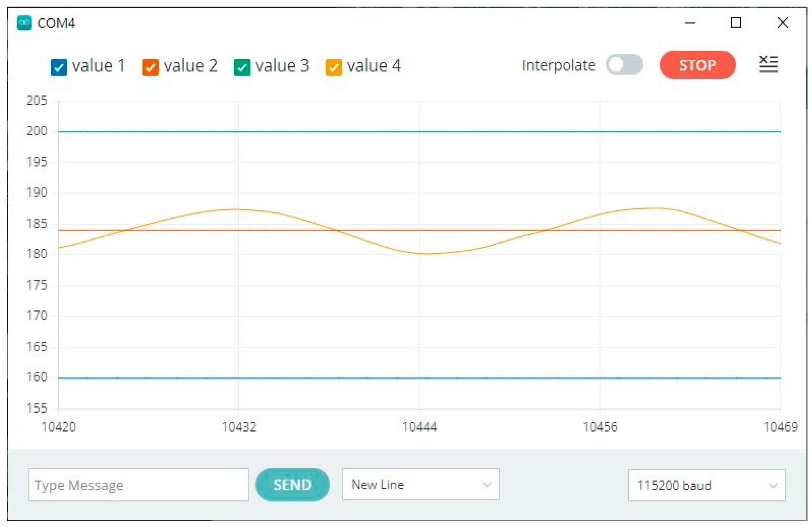Maximize the COM4 plotter window

point(736,23)
